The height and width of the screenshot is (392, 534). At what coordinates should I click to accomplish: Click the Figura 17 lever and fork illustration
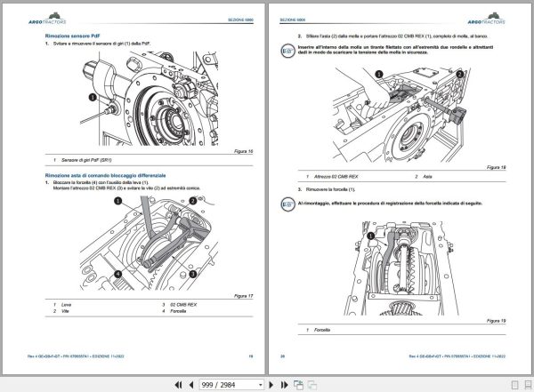click(149, 244)
